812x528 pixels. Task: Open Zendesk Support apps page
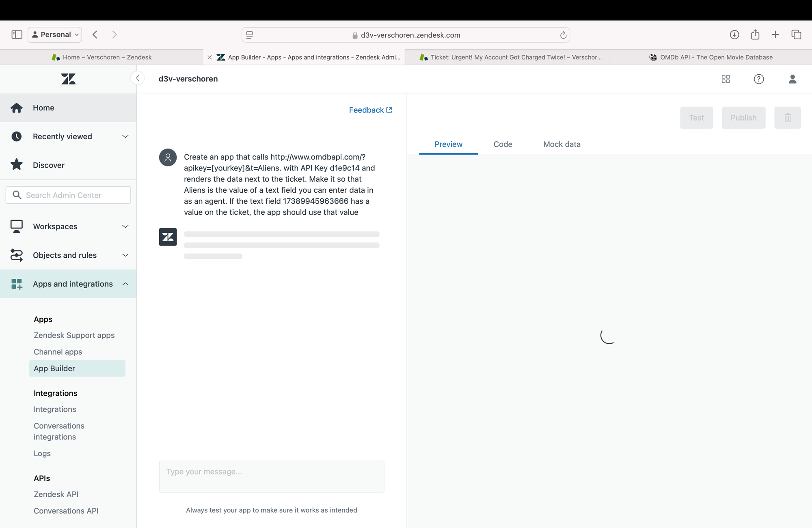click(x=74, y=335)
